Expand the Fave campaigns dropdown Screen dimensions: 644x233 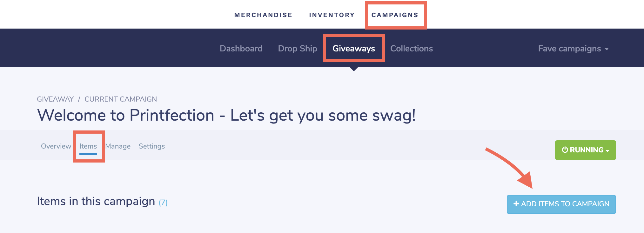tap(569, 49)
